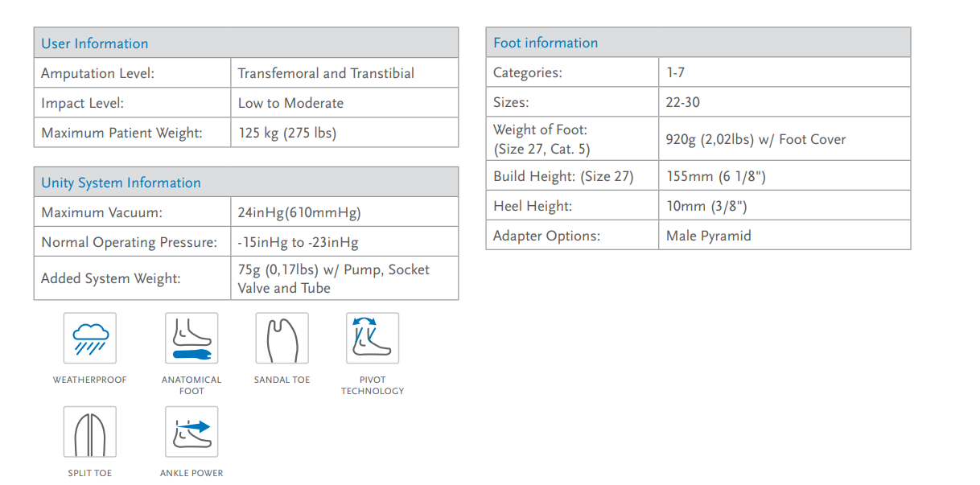The height and width of the screenshot is (485, 980).
Task: Select the Heel Height label
Action: click(533, 206)
